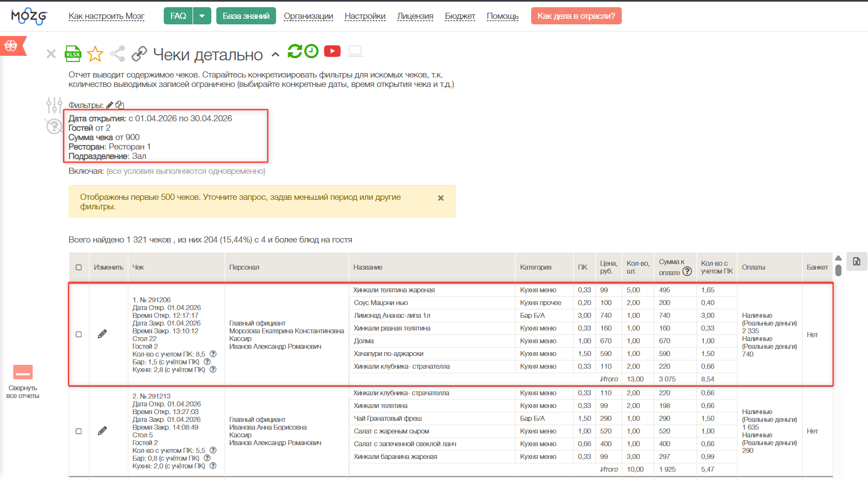Click Сумма чека от 900 filter line

pyautogui.click(x=104, y=137)
